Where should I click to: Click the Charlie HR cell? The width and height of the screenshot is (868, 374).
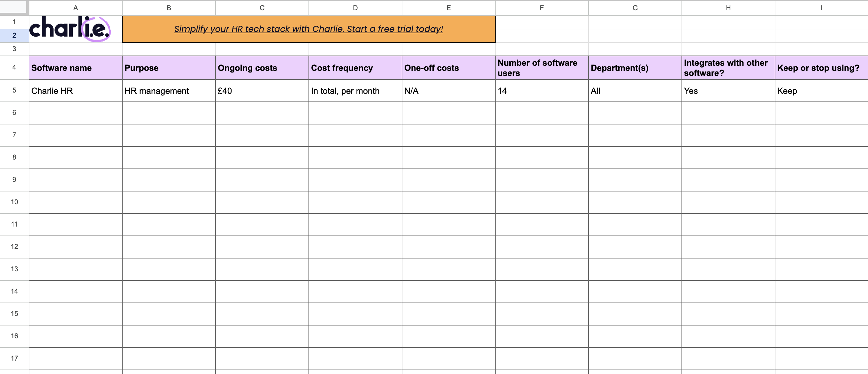(75, 91)
